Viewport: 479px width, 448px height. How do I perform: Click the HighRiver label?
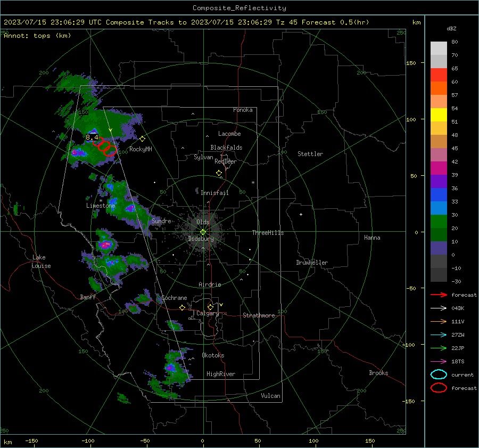(x=221, y=374)
